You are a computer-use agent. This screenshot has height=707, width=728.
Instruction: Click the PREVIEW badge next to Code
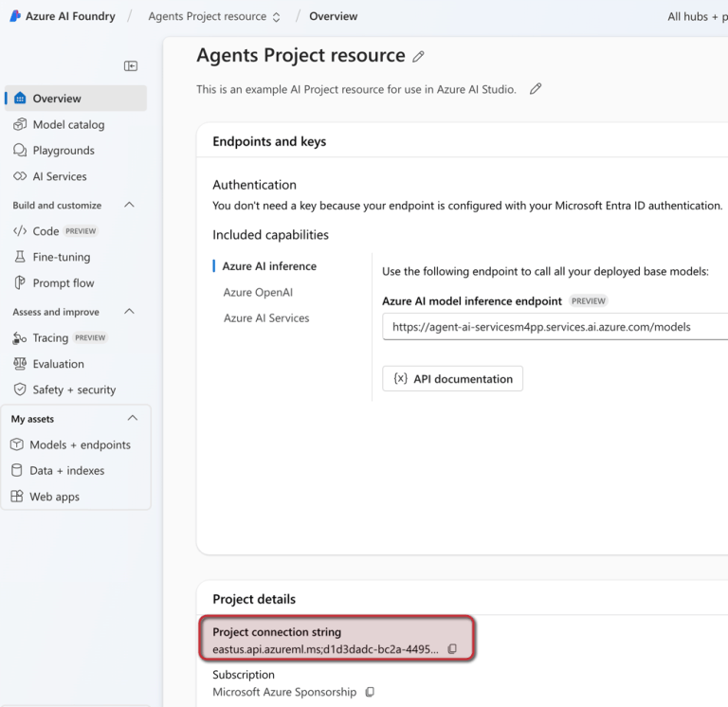coord(81,230)
